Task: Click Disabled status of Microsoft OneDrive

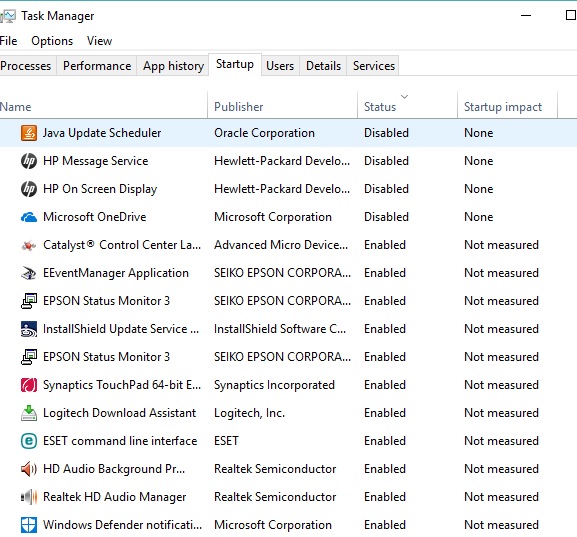Action: point(386,217)
